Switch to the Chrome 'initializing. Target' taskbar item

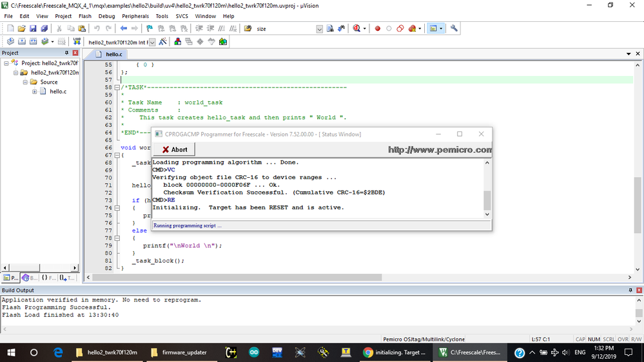[395, 352]
